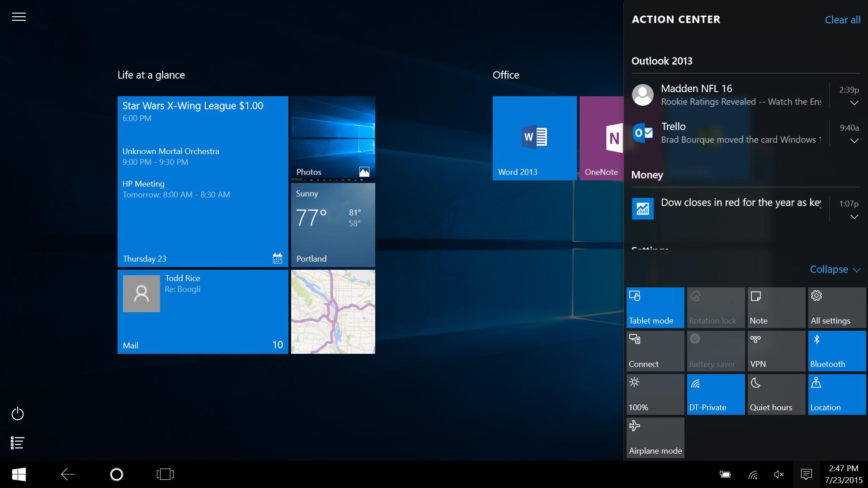Open Task View icon on taskbar

point(165,474)
